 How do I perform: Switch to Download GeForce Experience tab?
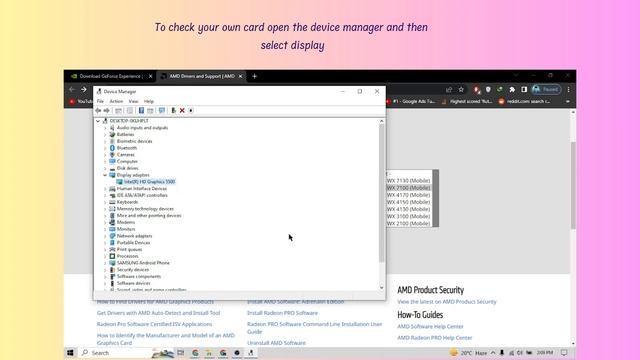click(110, 76)
